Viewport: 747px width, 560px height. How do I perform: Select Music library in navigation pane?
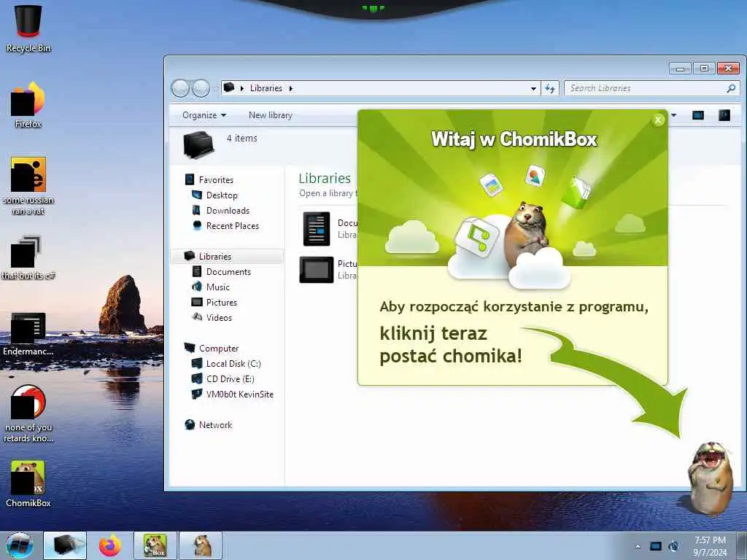(217, 287)
